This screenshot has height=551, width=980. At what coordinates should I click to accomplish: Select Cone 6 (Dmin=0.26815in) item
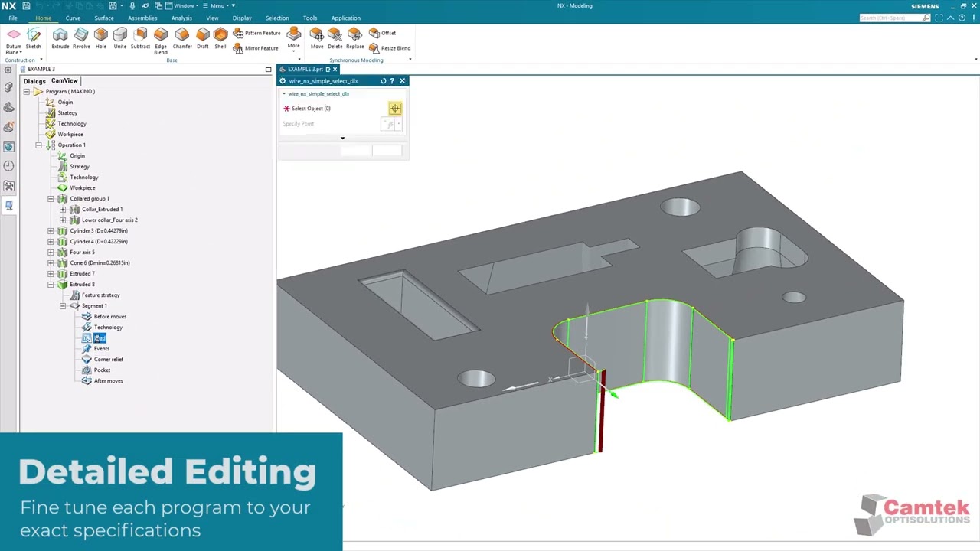point(100,263)
